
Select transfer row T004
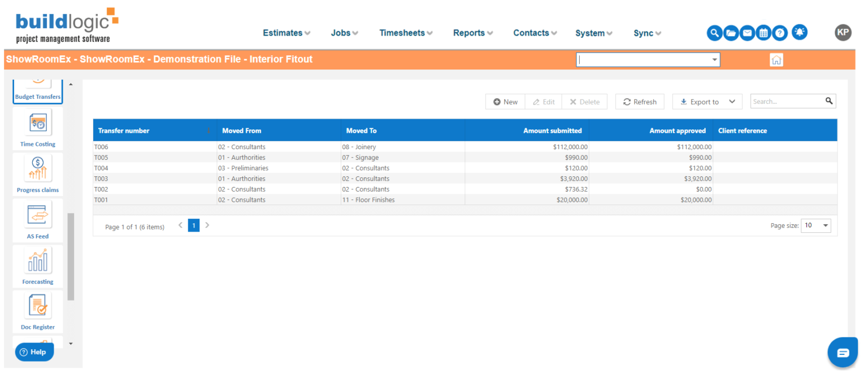click(465, 168)
